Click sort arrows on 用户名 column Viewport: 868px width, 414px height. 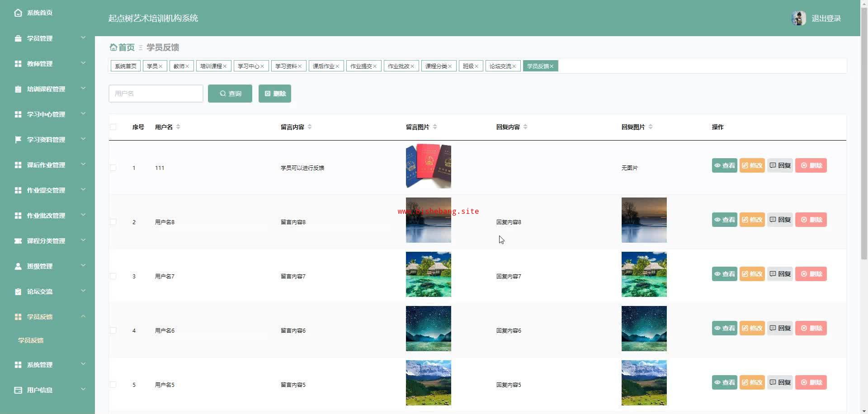coord(178,127)
